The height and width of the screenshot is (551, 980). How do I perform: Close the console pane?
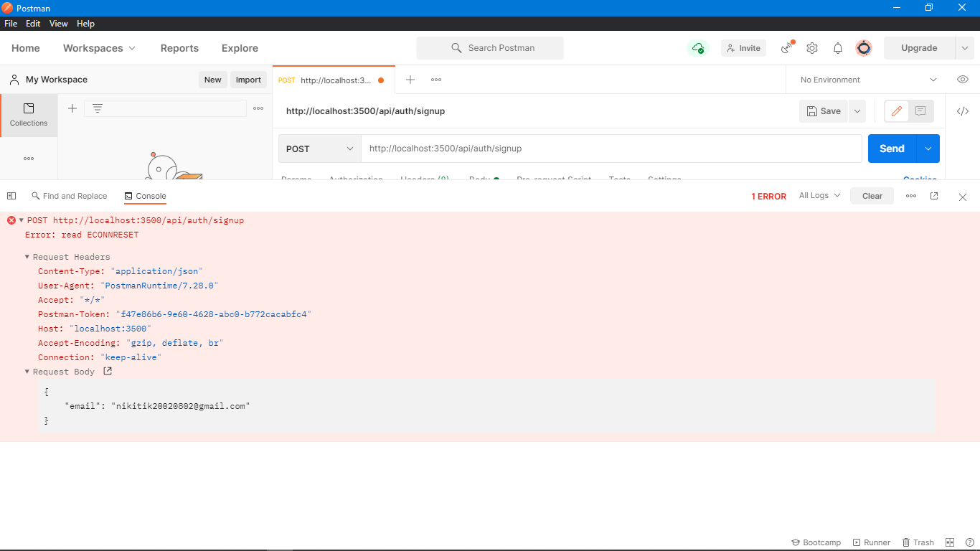963,197
